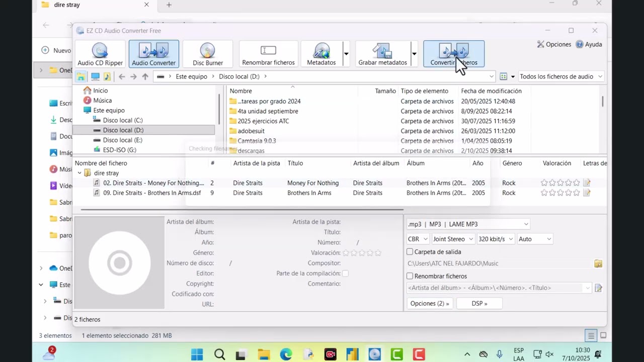Collapse the dire stray folder group
644x362 pixels.
79,173
